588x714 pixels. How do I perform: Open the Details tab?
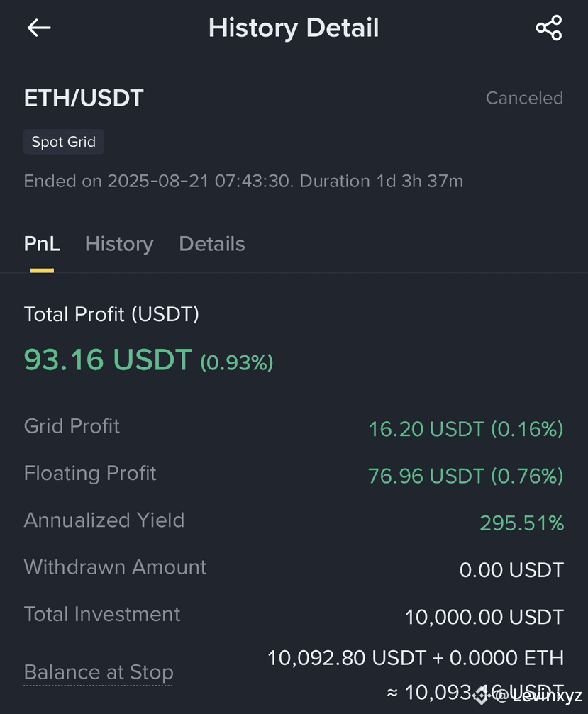tap(212, 244)
